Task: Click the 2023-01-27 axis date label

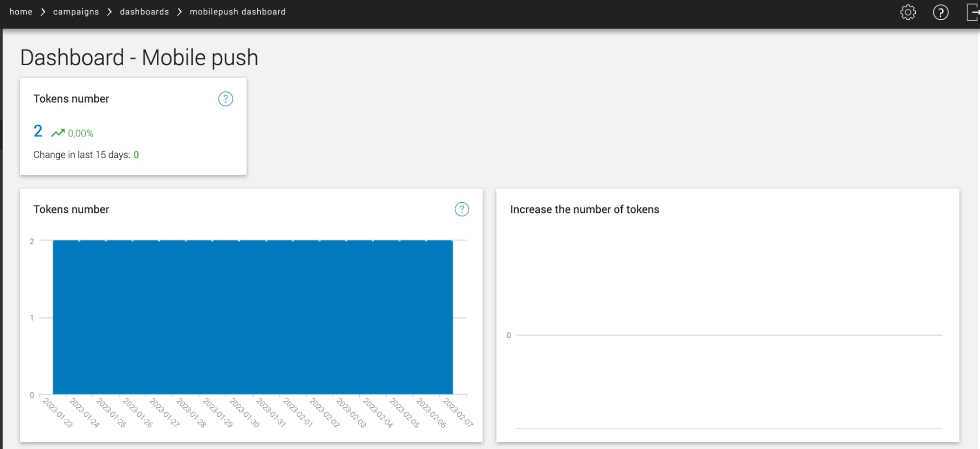Action: (164, 413)
